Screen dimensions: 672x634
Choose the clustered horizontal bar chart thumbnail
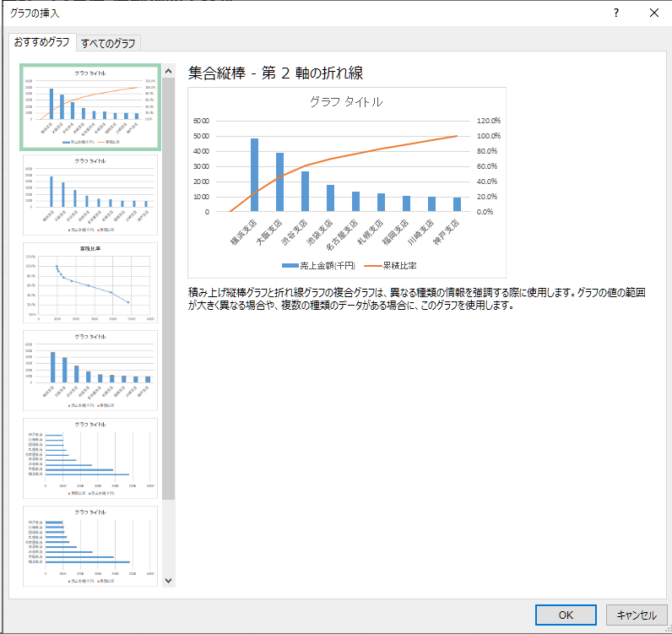point(89,458)
